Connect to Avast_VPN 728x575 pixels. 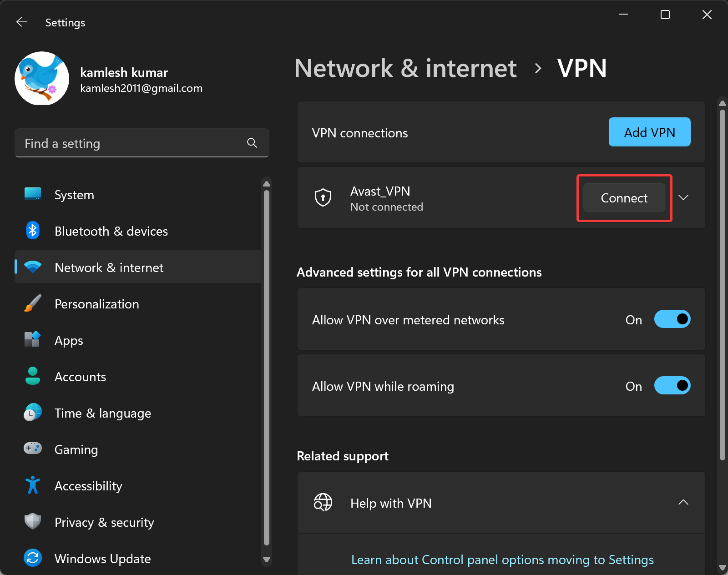click(624, 198)
